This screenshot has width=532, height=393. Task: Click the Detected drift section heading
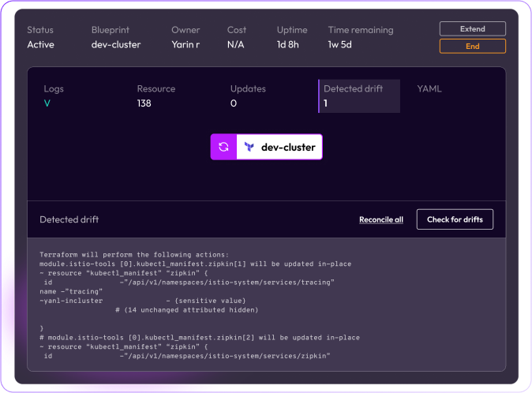coord(69,219)
